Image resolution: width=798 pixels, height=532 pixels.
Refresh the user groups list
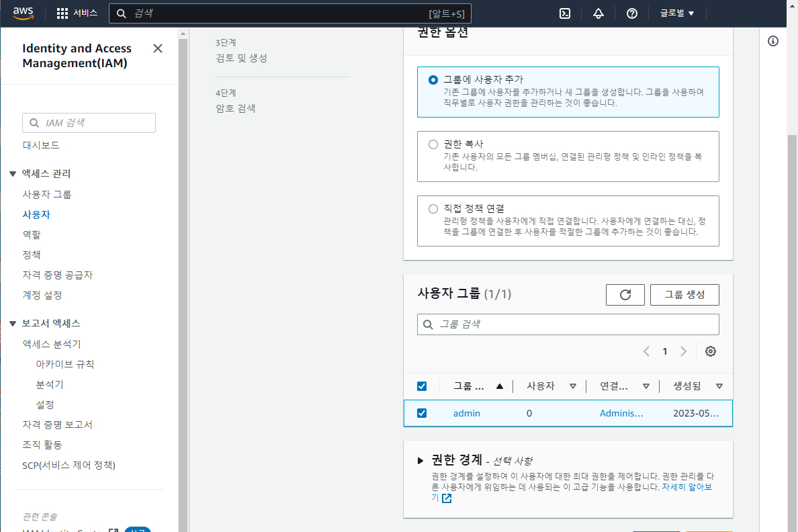click(x=625, y=295)
